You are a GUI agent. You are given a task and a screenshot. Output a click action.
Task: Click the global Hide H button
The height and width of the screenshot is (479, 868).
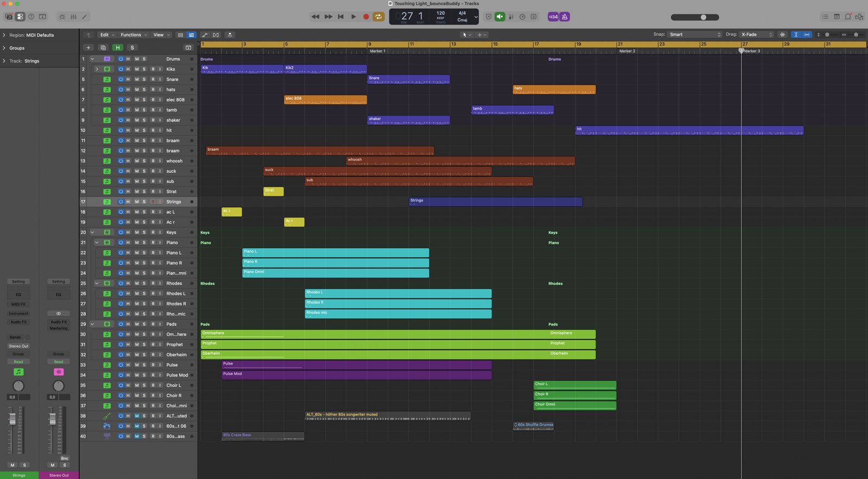118,48
